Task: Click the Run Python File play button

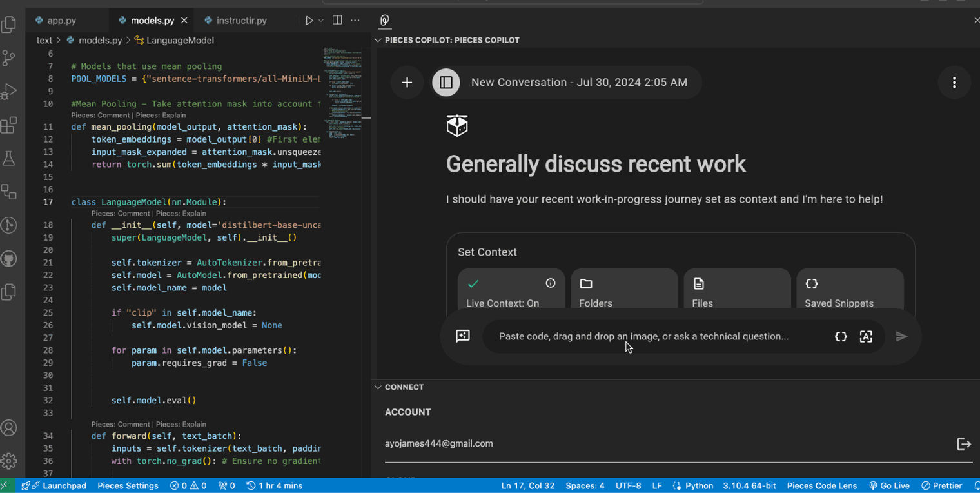Action: click(309, 21)
